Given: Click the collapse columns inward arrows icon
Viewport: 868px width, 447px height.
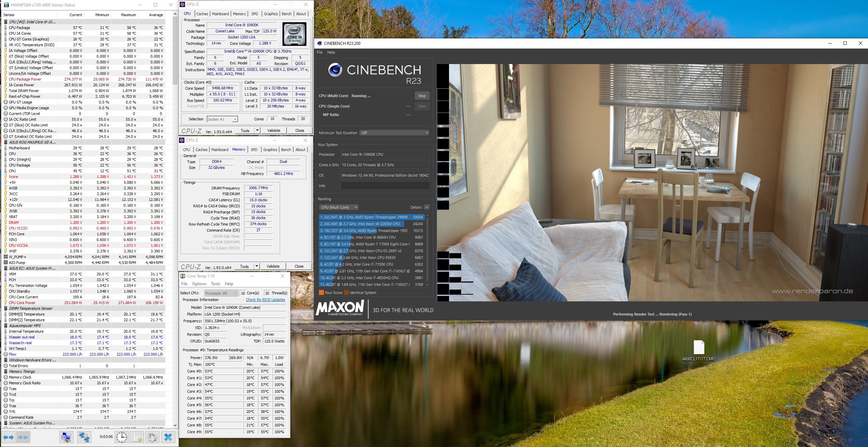Looking at the screenshot, I should tap(23, 437).
